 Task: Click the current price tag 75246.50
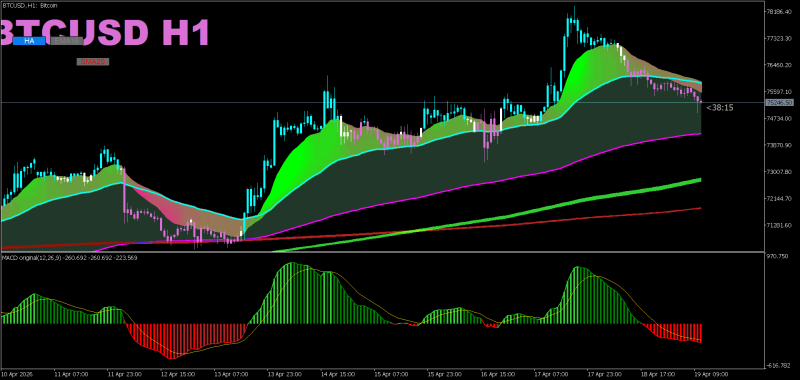[x=780, y=103]
